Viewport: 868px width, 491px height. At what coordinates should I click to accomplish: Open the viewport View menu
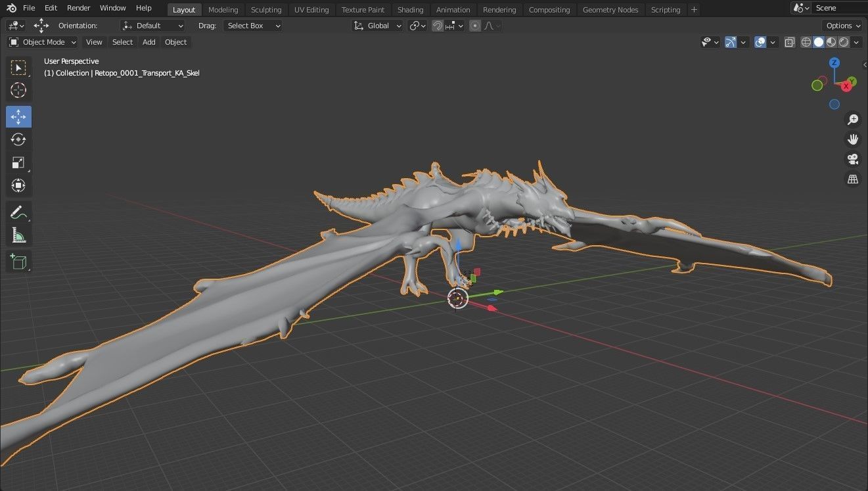point(94,42)
